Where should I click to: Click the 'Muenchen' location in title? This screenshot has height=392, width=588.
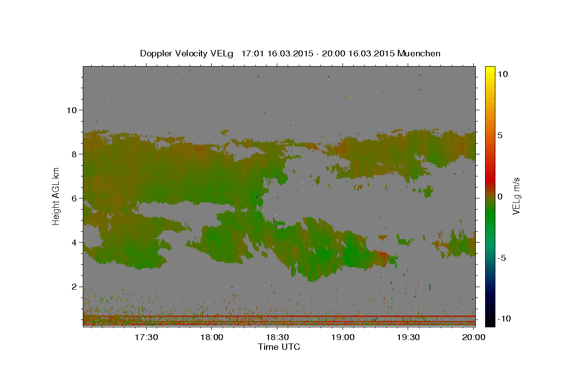tap(419, 53)
